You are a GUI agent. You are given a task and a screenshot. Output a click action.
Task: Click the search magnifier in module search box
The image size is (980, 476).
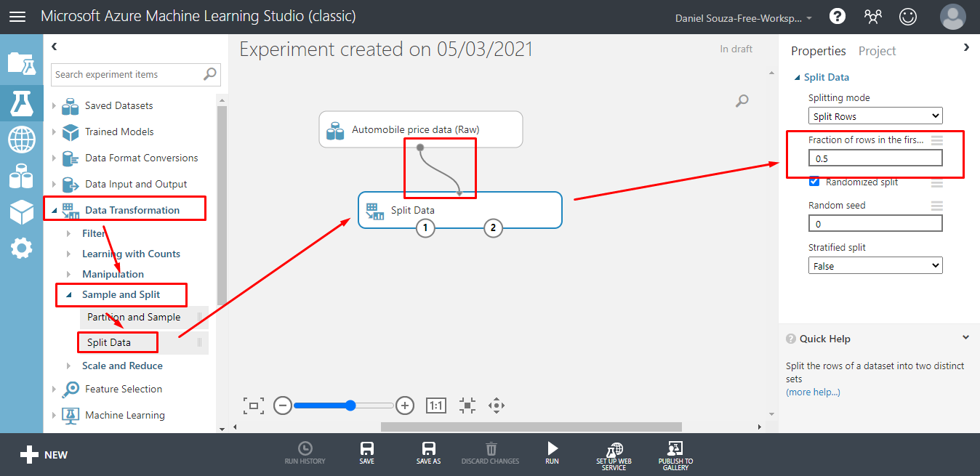coord(210,73)
